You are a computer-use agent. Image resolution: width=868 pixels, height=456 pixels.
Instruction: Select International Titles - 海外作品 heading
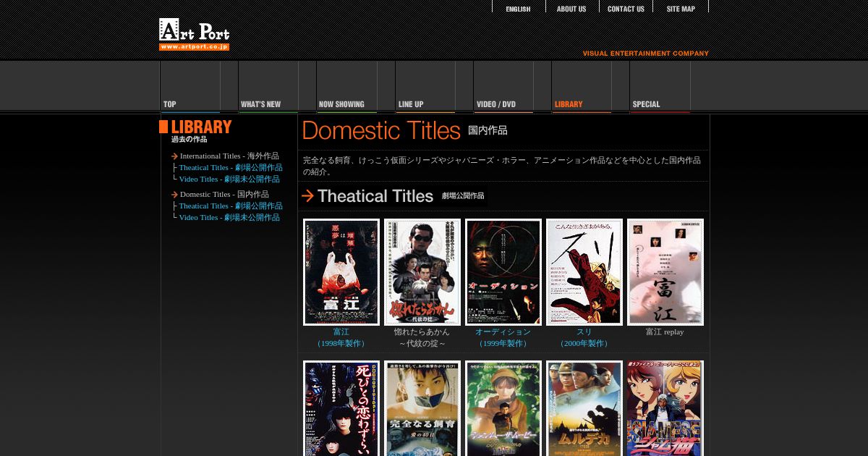[x=229, y=156]
